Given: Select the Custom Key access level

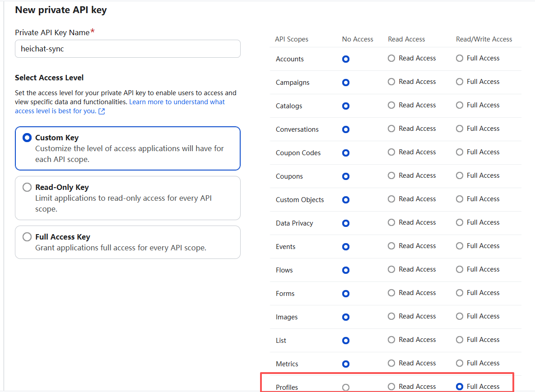Looking at the screenshot, I should coord(27,138).
